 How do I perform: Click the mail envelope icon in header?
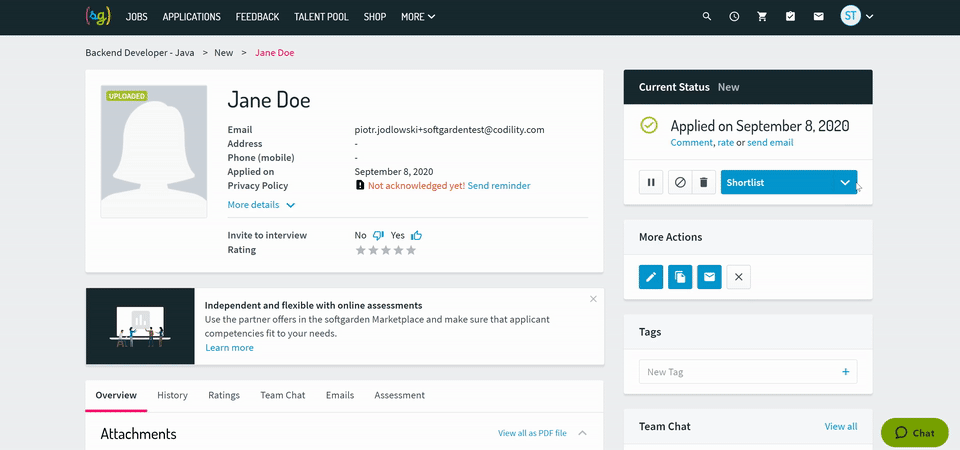[819, 17]
